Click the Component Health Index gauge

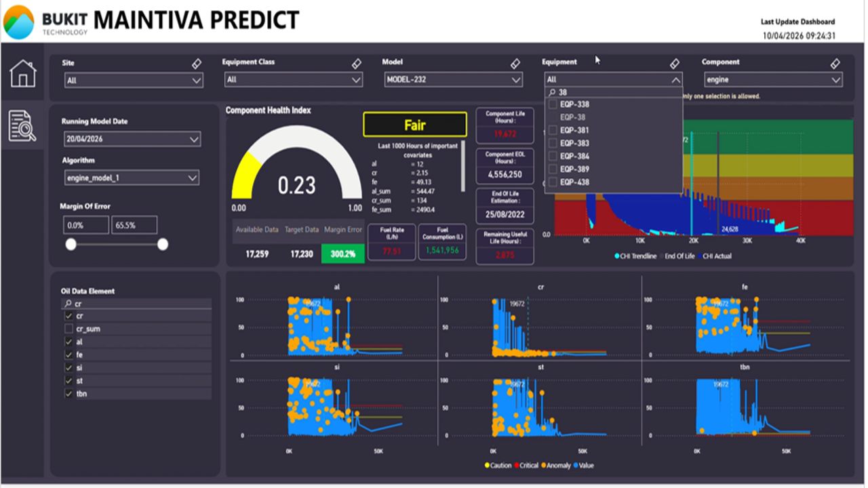tap(297, 163)
